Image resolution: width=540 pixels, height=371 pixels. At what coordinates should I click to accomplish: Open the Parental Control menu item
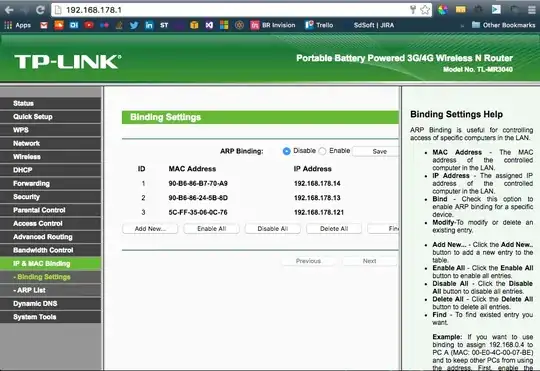pos(51,210)
